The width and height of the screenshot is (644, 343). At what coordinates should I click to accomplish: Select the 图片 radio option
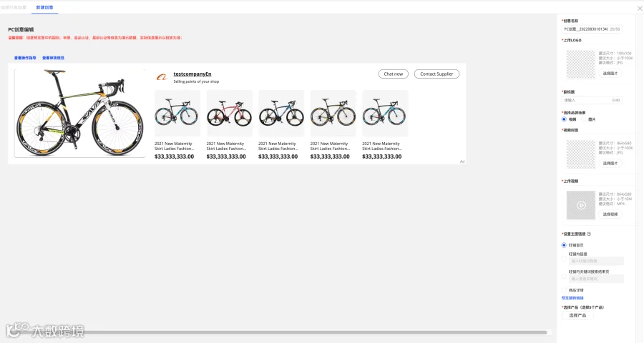[x=583, y=119]
